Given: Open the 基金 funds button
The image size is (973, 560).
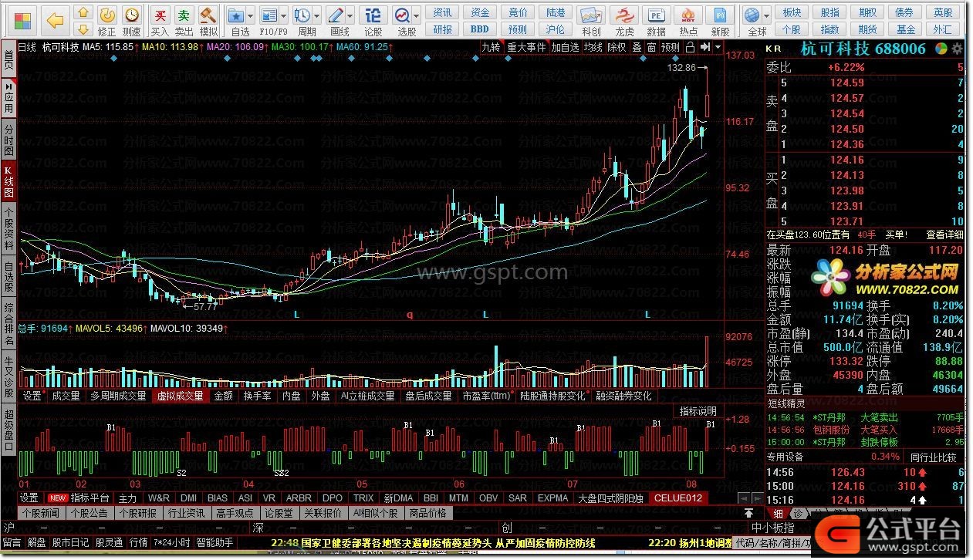Looking at the screenshot, I should [906, 29].
